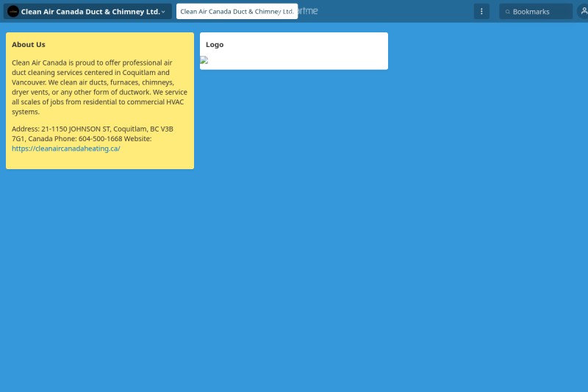
Task: Open the three-dot options menu
Action: [481, 12]
